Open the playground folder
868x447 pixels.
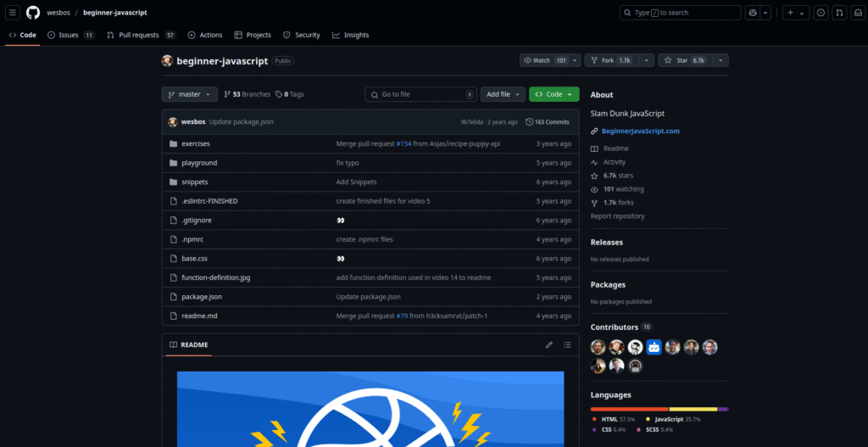[199, 163]
